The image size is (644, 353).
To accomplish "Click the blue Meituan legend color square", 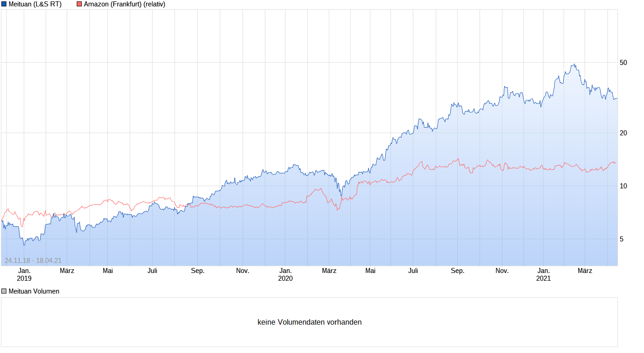I will point(4,4).
